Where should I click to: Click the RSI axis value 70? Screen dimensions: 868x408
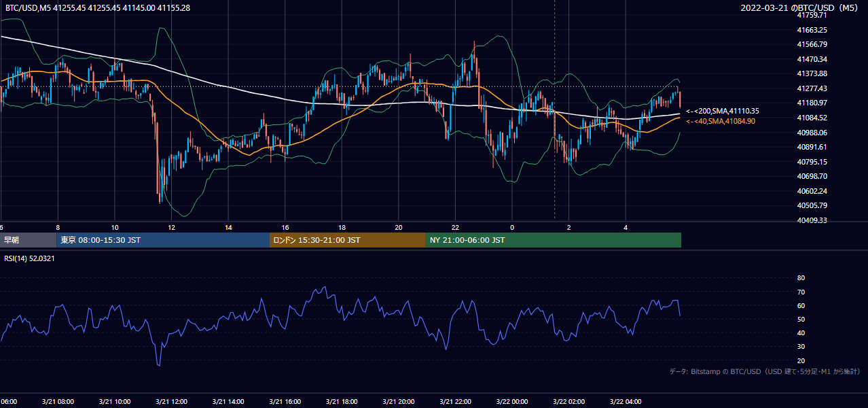801,292
